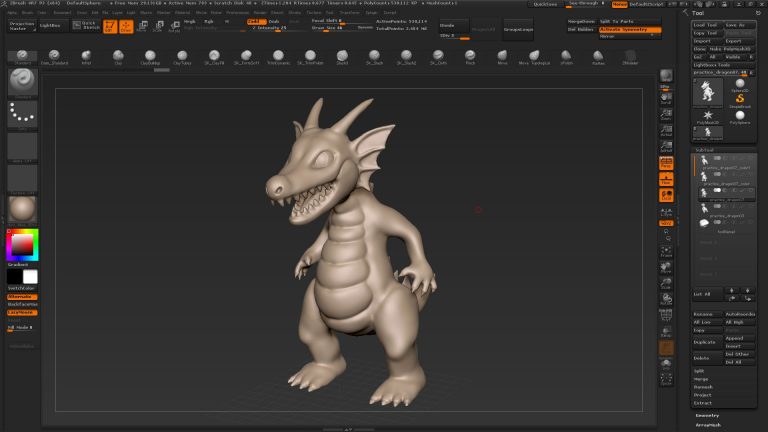The image size is (768, 432).
Task: Enable Zsub sculpt mode
Action: coord(274,22)
